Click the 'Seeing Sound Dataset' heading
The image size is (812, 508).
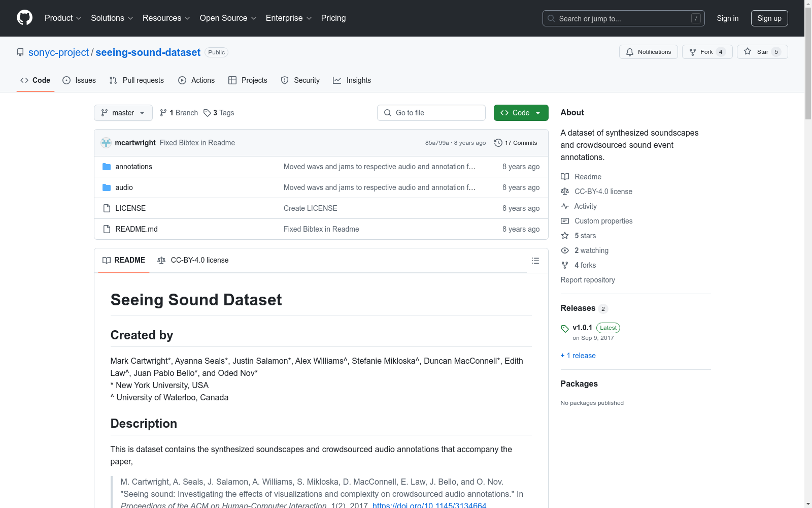pos(196,300)
